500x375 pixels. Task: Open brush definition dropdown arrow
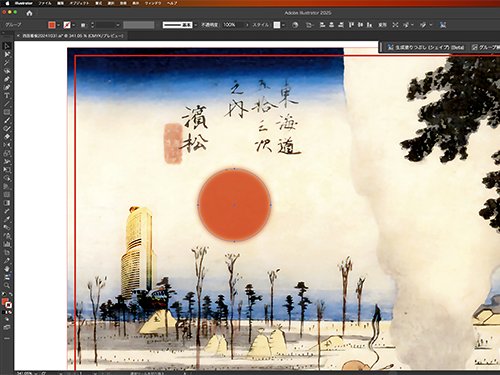195,25
